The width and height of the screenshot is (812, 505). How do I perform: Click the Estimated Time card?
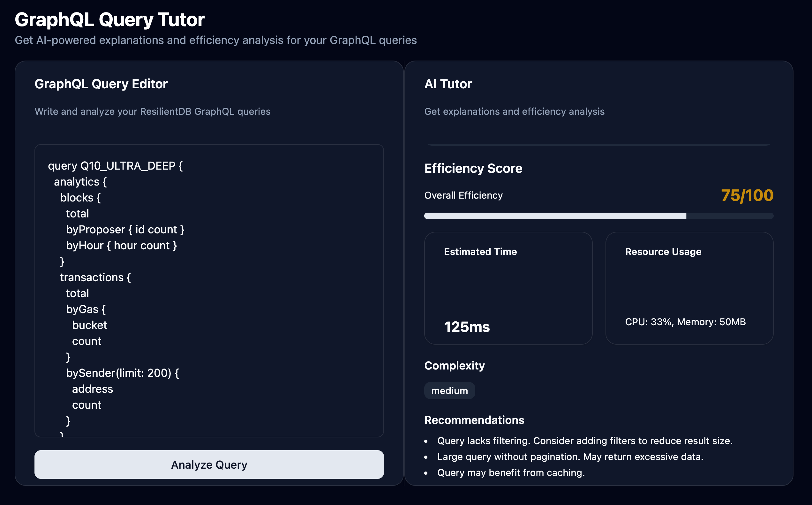pos(508,288)
